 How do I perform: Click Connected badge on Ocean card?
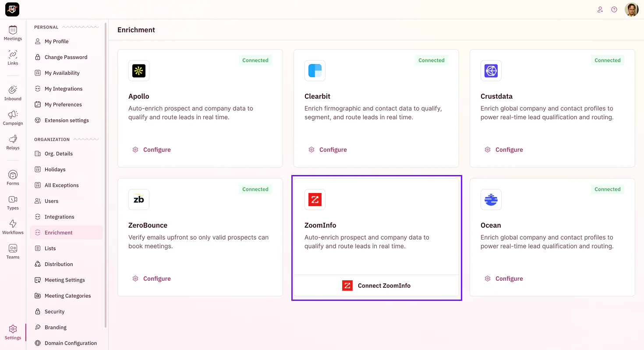[x=608, y=189]
